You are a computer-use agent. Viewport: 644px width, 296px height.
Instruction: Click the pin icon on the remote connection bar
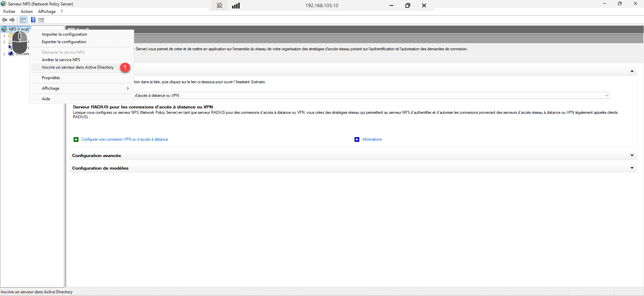tap(220, 5)
